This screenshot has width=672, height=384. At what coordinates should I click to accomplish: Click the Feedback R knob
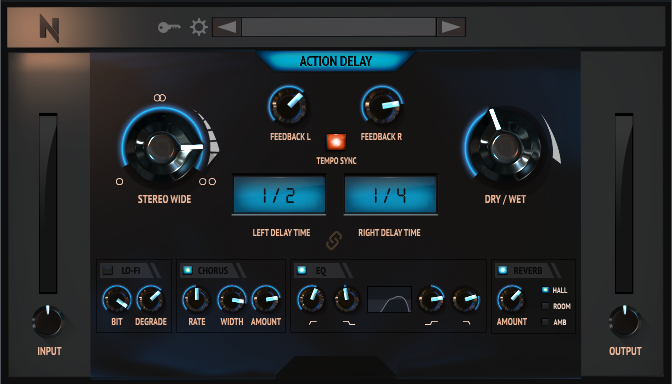[x=381, y=105]
